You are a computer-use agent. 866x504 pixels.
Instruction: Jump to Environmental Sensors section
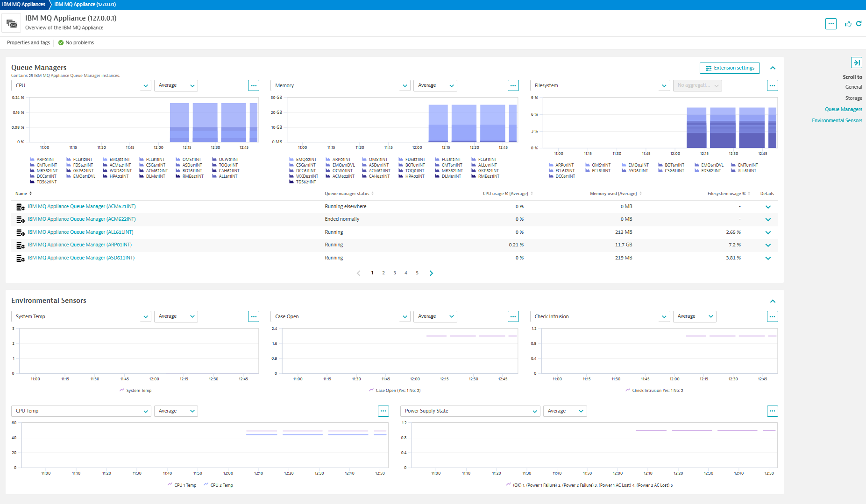tap(837, 120)
